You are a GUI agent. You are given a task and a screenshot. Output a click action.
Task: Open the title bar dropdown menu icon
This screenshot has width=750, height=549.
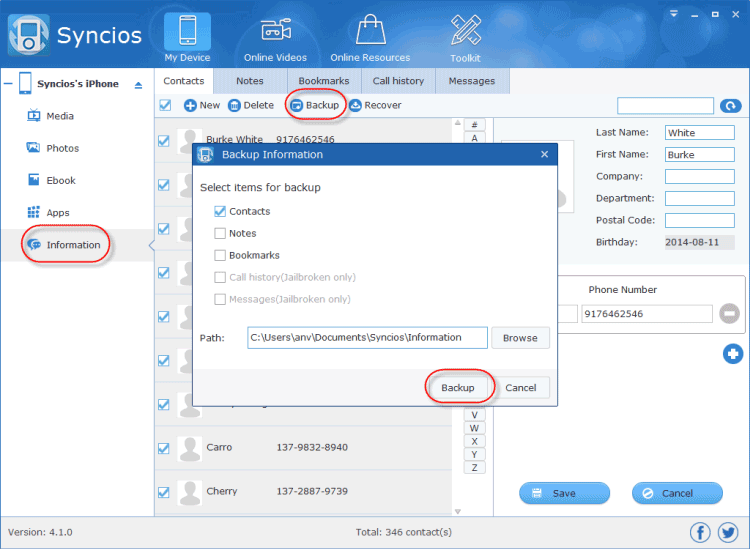tap(673, 14)
